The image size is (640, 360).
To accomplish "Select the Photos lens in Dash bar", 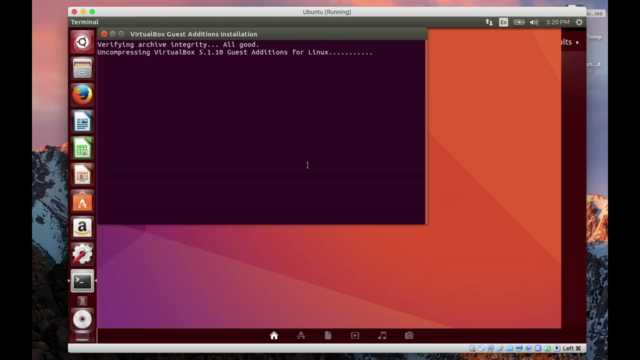I will (409, 336).
